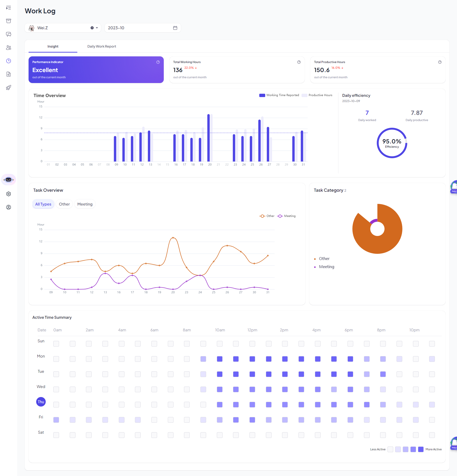Select the All Types filter

(43, 204)
